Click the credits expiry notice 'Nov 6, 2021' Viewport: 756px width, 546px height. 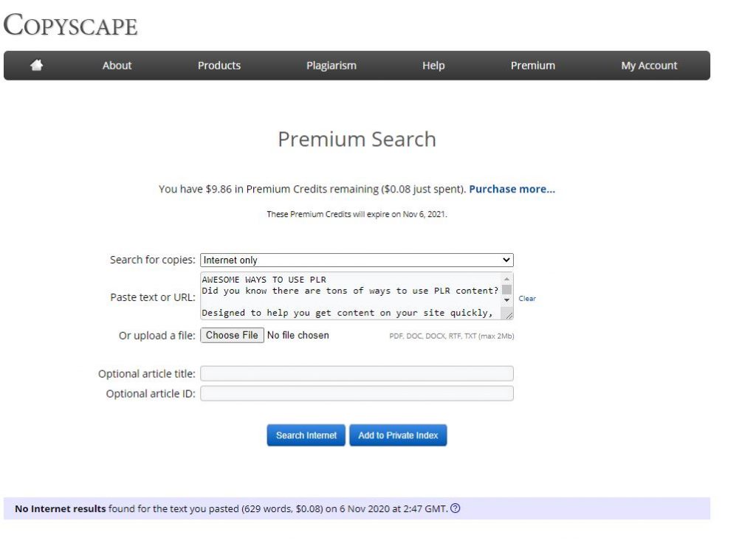425,214
